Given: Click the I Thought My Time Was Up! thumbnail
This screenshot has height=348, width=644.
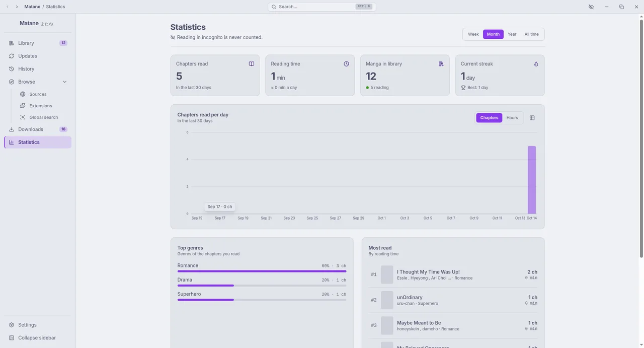Looking at the screenshot, I should click(x=387, y=275).
